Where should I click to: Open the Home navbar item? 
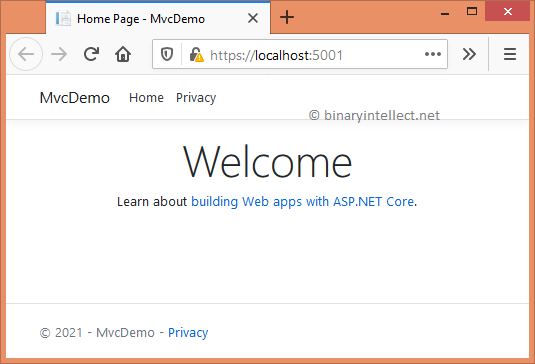(x=146, y=98)
